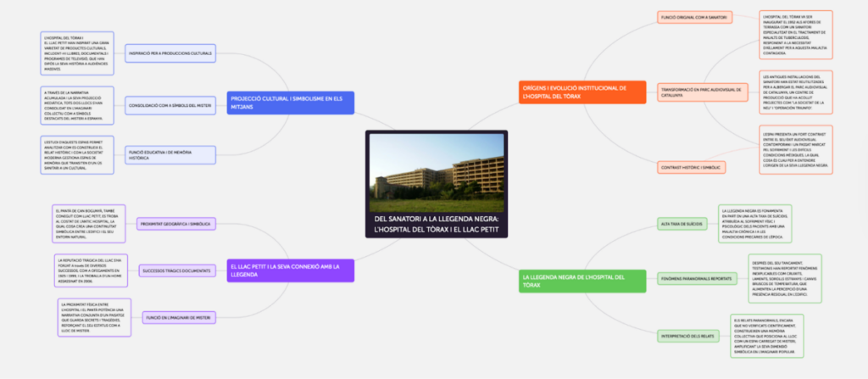Click the 'Funció original com a sanatori' node
Screen dimensions: 868x379
click(696, 18)
